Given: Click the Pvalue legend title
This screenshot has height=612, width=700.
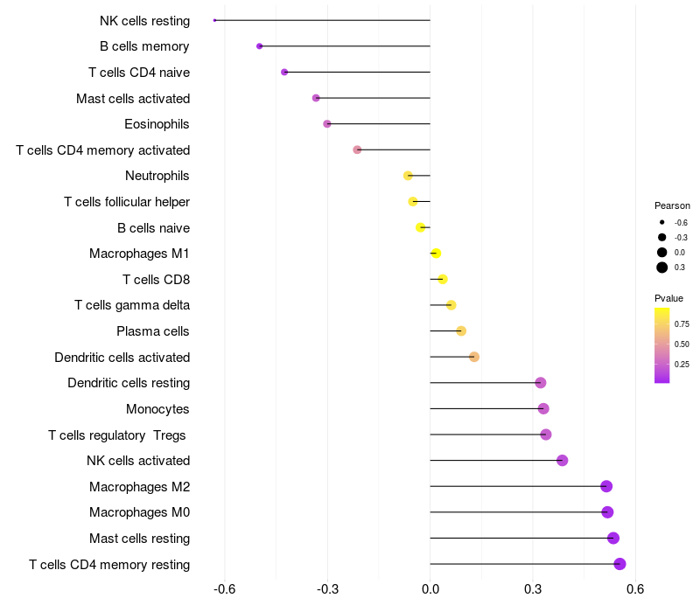Looking at the screenshot, I should pos(668,298).
